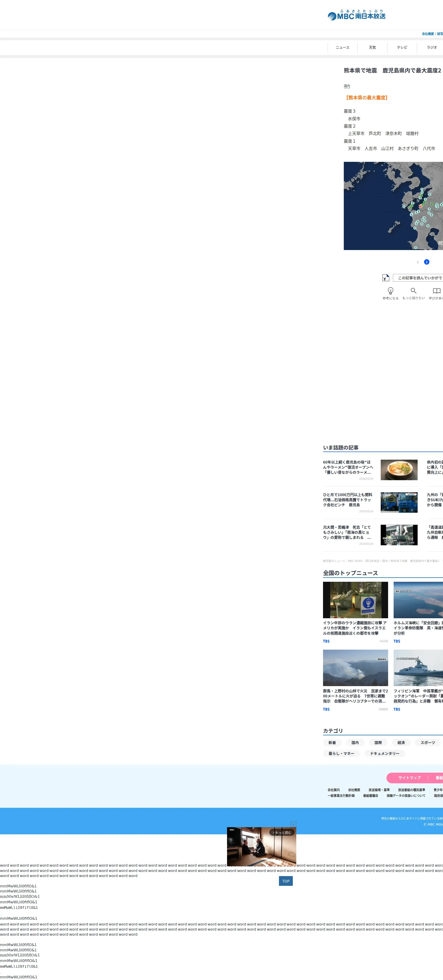This screenshot has width=443, height=980.
Task: Click the bear document icon beside feedback bubble
Action: click(385, 278)
